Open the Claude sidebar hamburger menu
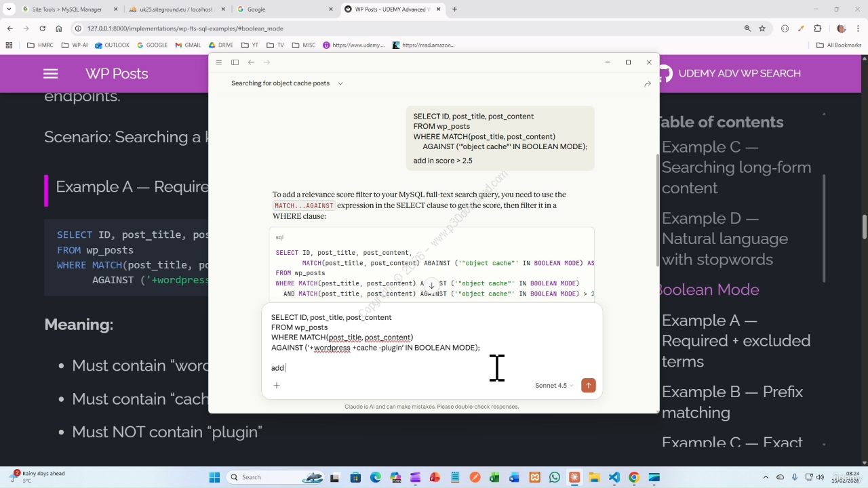 pyautogui.click(x=218, y=62)
